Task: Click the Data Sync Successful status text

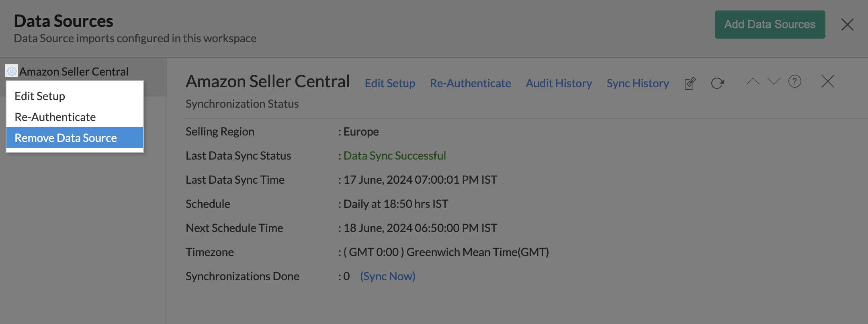Action: point(395,156)
